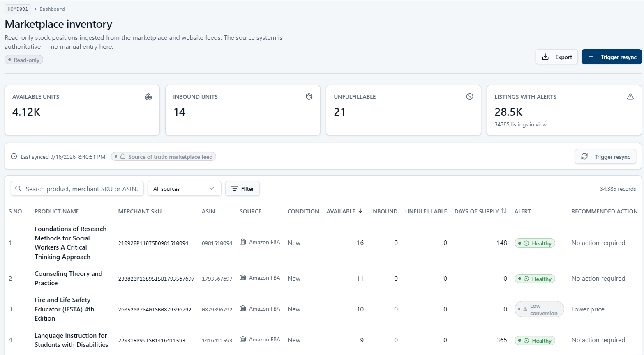Click the lock icon in Source of truth badge
Viewport: 644px width, 355px height.
[x=123, y=156]
